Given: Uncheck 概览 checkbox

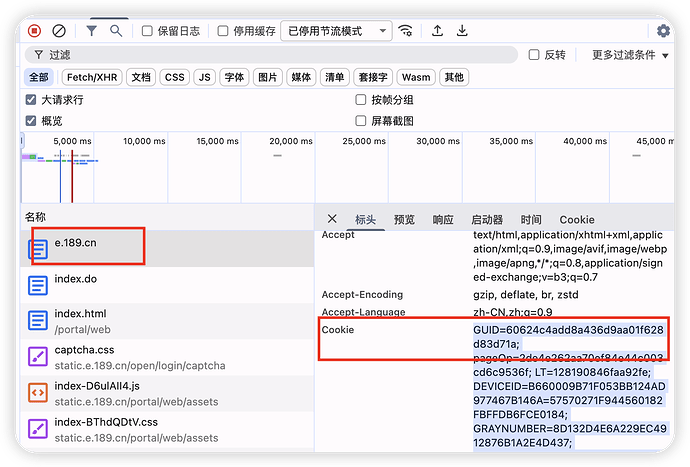Looking at the screenshot, I should pos(31,121).
